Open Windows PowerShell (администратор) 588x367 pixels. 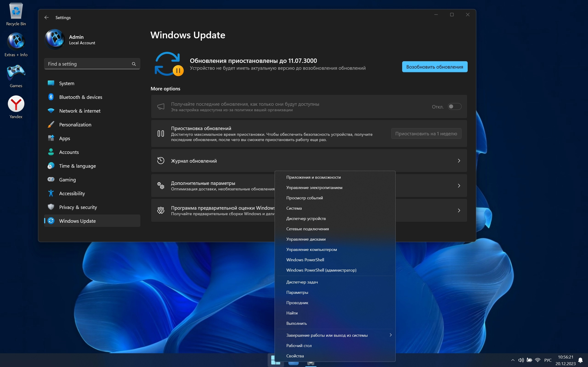click(x=321, y=270)
